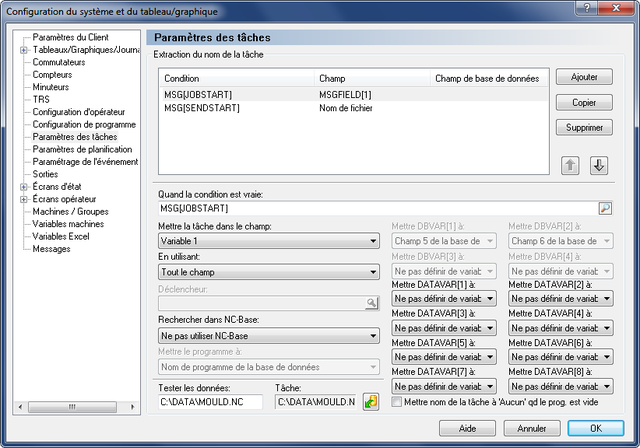Expand the Écrans opérateur tree node
This screenshot has height=448, width=640.
point(24,200)
